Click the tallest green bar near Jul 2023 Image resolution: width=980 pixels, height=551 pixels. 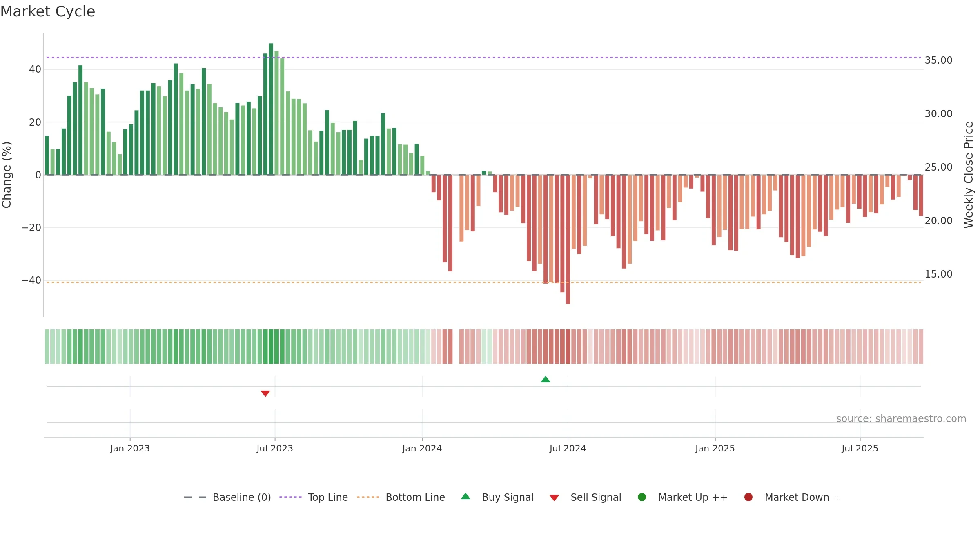(x=271, y=109)
